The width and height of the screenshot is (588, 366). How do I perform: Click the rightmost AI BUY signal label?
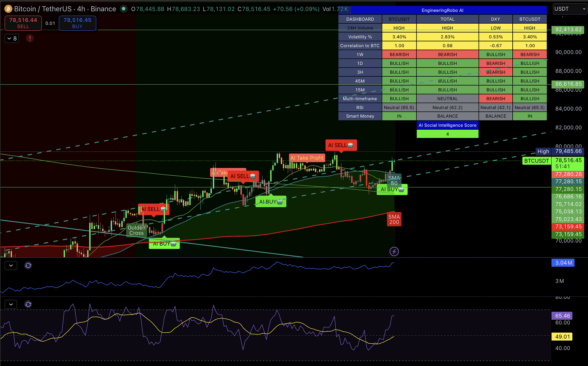tap(392, 189)
